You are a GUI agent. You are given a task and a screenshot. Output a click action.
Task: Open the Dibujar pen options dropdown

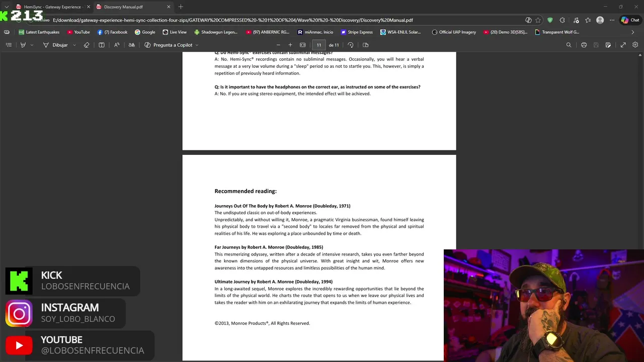pos(74,45)
